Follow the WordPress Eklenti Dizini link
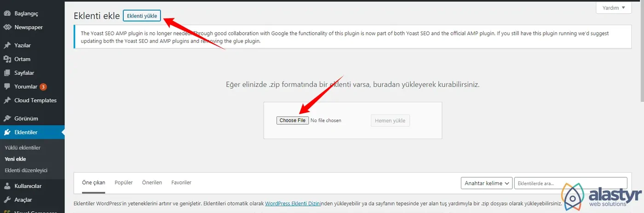Screen dimensions: 644x213 293,203
